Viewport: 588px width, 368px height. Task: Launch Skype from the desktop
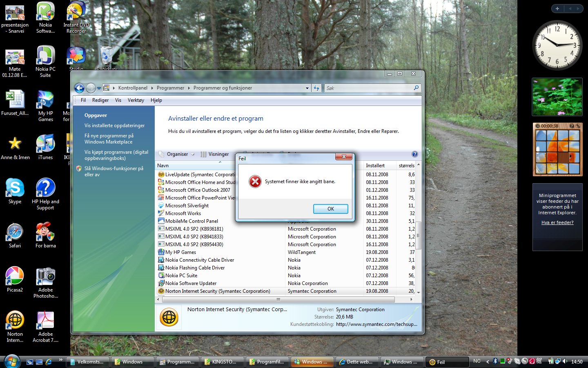coord(15,191)
